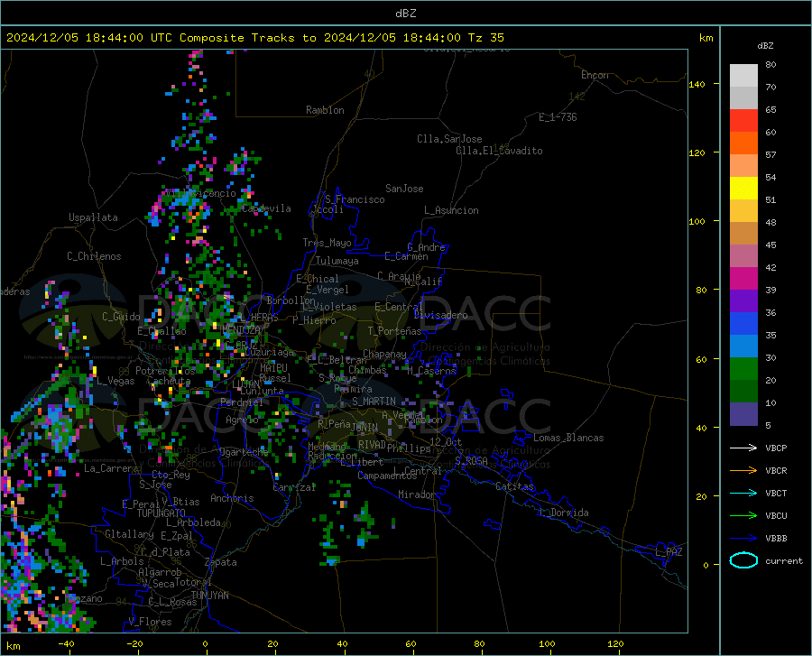Click the L_Asuncion label
This screenshot has height=656, width=812.
click(x=452, y=210)
